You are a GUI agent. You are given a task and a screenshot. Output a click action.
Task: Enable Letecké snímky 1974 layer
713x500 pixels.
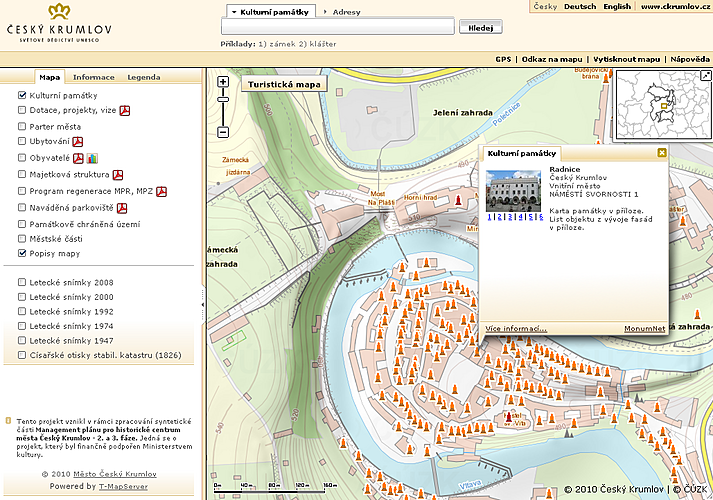[x=22, y=326]
